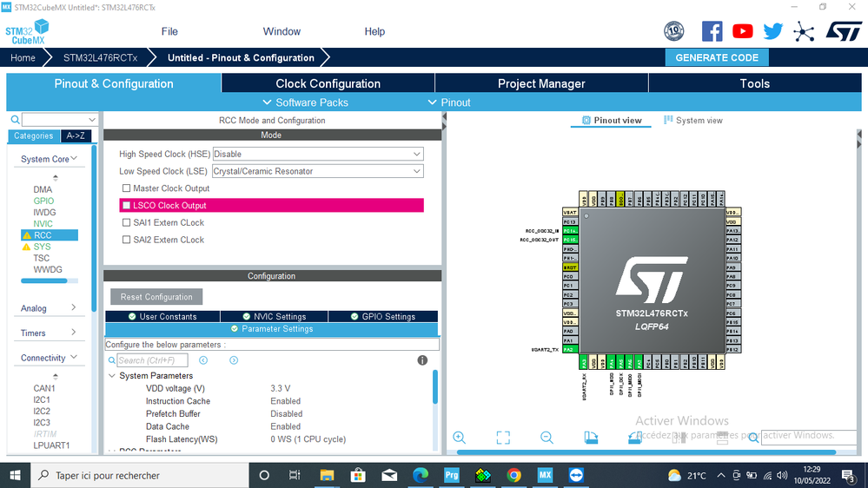Zoom out of the pinout view
868x488 pixels.
pos(547,438)
